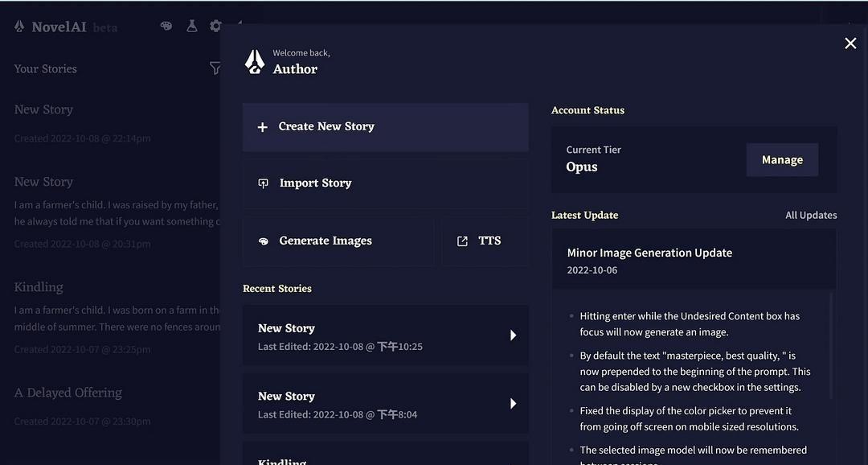868x465 pixels.
Task: Click the flask icon in the top bar
Action: 191,26
